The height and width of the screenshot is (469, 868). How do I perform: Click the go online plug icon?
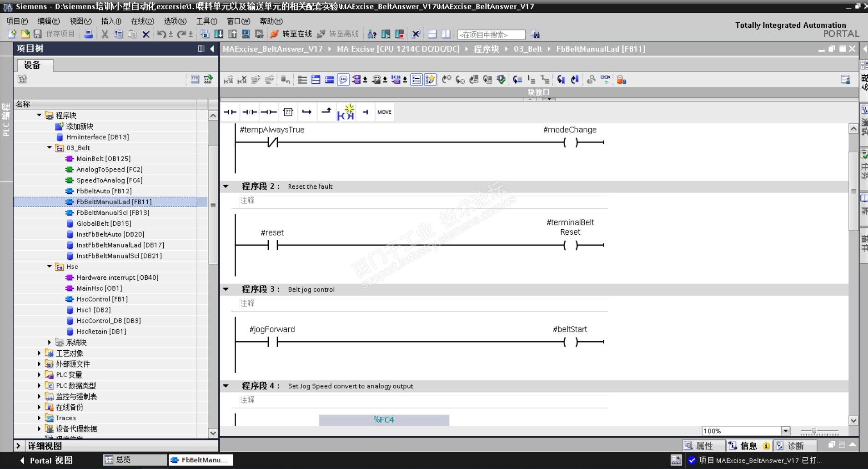pyautogui.click(x=274, y=34)
